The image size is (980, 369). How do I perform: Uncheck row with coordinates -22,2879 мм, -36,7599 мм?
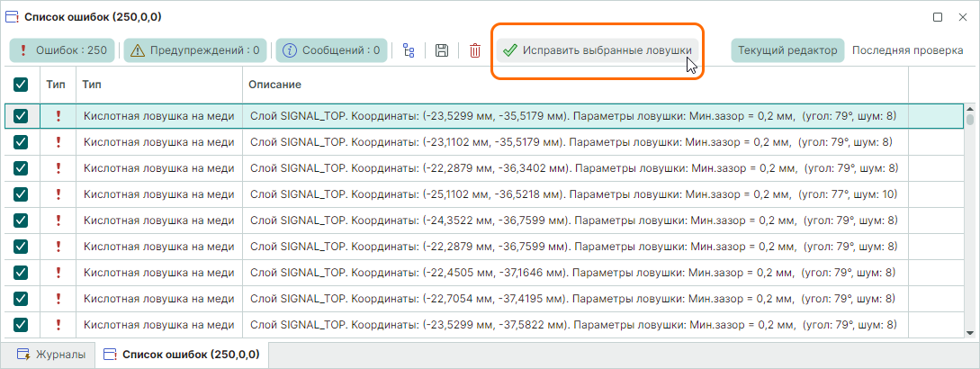(x=21, y=247)
